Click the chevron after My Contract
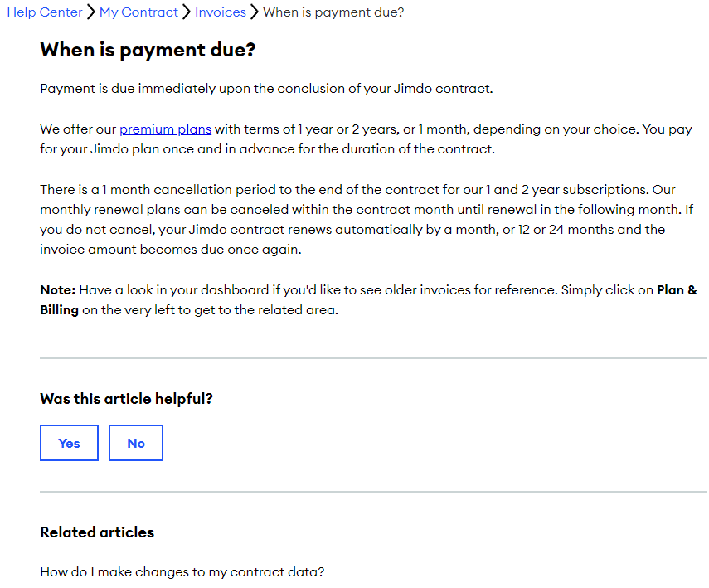 [187, 12]
